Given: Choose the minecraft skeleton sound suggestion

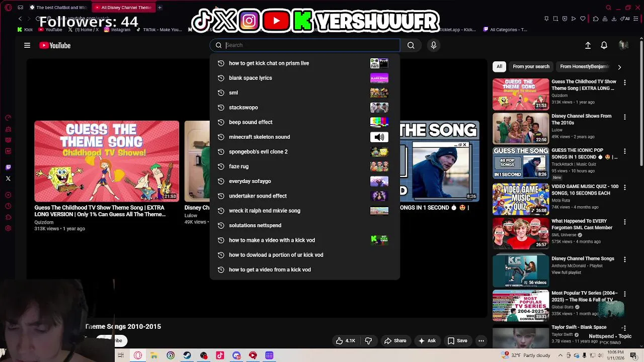Looking at the screenshot, I should [x=304, y=137].
